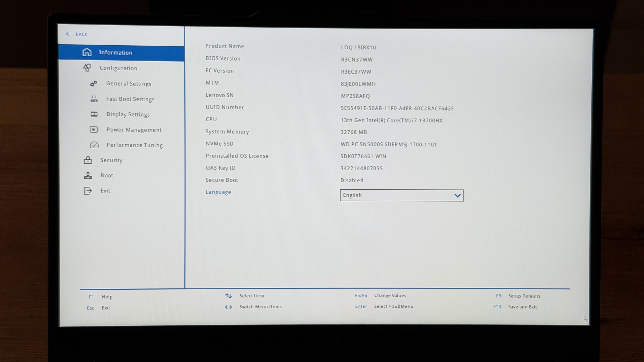Viewport: 644px width, 362px height.
Task: Click the Boot menu icon
Action: (88, 175)
